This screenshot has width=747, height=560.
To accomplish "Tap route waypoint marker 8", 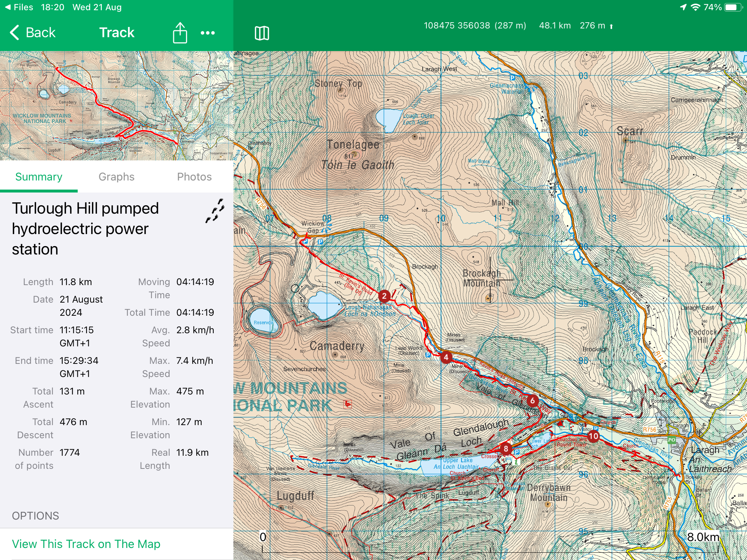I will 506,448.
